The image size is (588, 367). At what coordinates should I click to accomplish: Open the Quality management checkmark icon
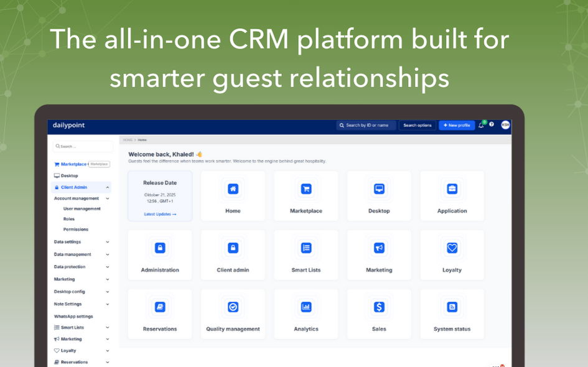(x=233, y=307)
